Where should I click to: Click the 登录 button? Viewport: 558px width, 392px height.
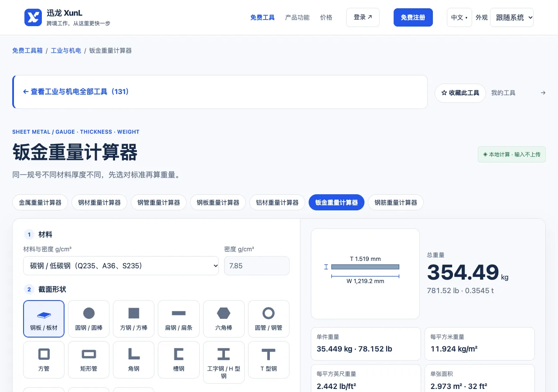(363, 17)
